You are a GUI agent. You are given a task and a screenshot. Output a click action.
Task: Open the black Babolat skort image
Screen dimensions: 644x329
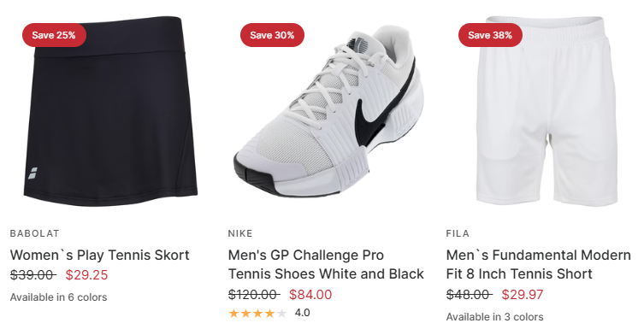[110, 112]
